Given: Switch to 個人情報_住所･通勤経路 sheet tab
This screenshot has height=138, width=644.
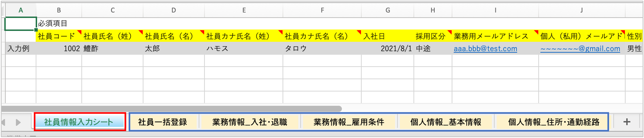Looking at the screenshot, I should pyautogui.click(x=554, y=122).
